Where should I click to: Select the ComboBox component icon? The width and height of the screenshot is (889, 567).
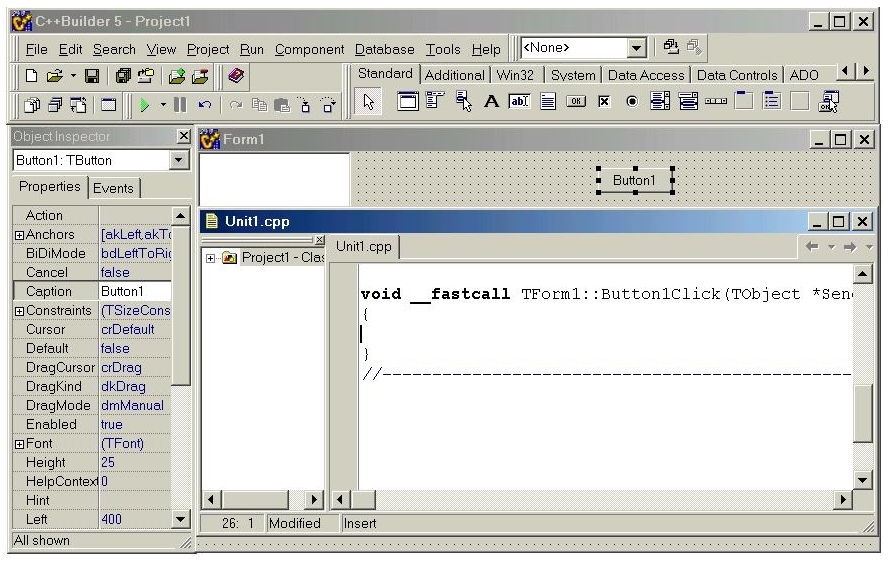(688, 101)
